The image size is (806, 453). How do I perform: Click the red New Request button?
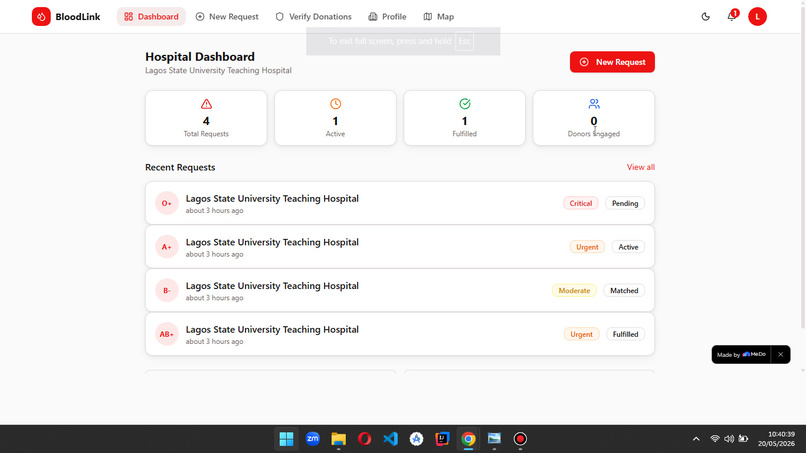612,62
